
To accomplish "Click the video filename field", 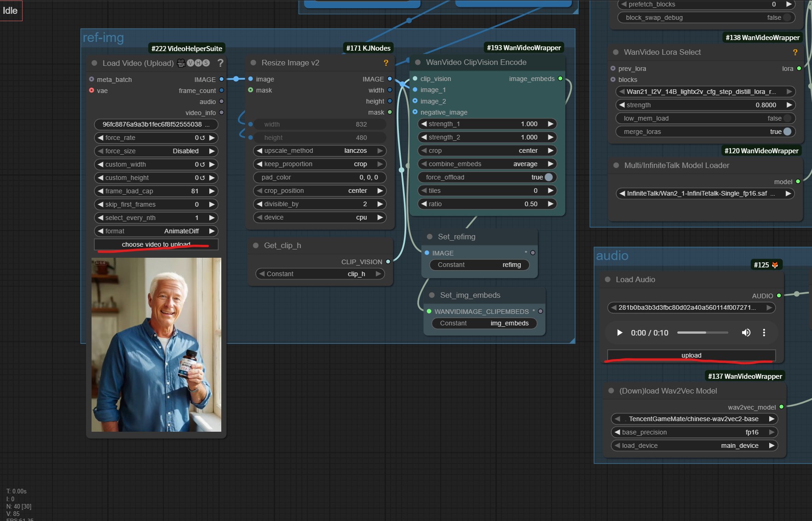I will tap(156, 124).
